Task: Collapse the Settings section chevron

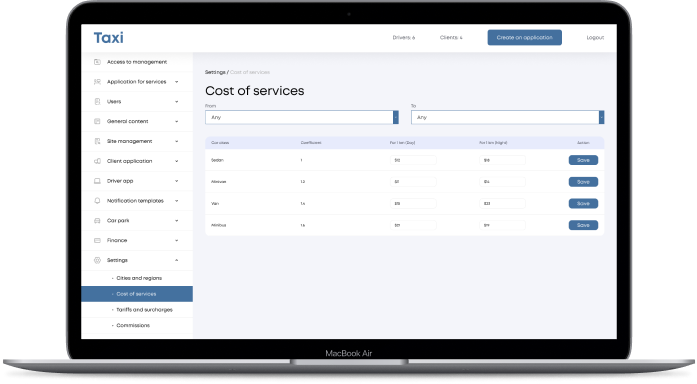Action: [176, 260]
